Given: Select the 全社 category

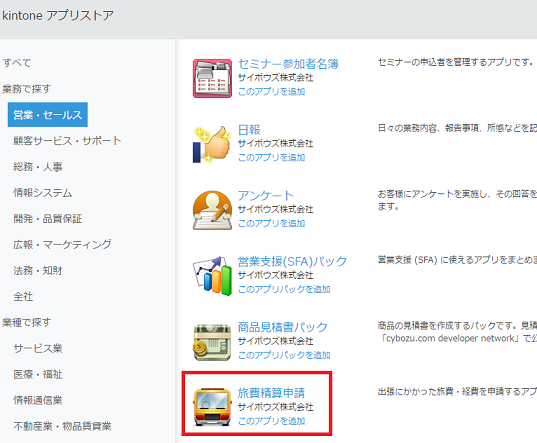Looking at the screenshot, I should [x=23, y=296].
